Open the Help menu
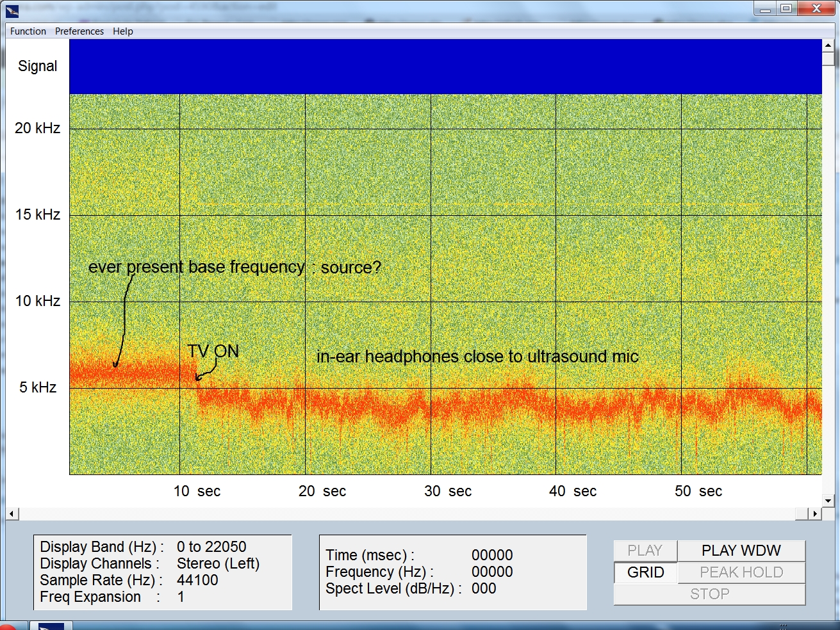Screen dimensions: 840x630 123,31
